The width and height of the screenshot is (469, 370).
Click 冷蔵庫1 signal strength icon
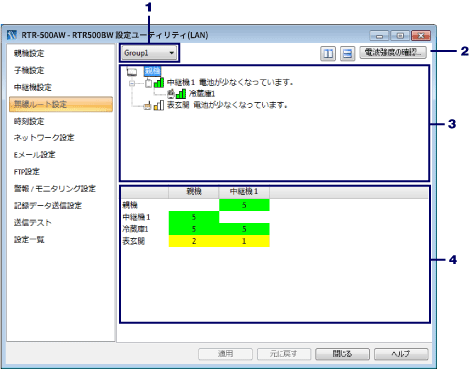tap(181, 94)
